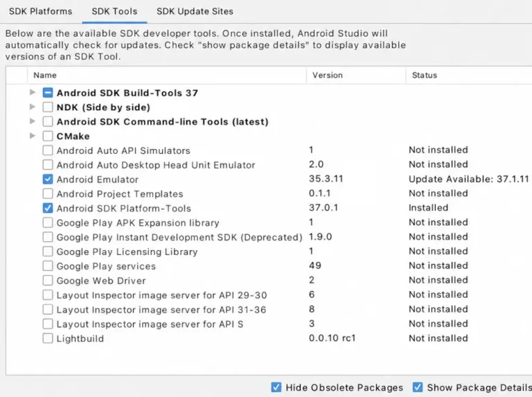
Task: Check Google Play Licensing Library checkbox
Action: 48,252
